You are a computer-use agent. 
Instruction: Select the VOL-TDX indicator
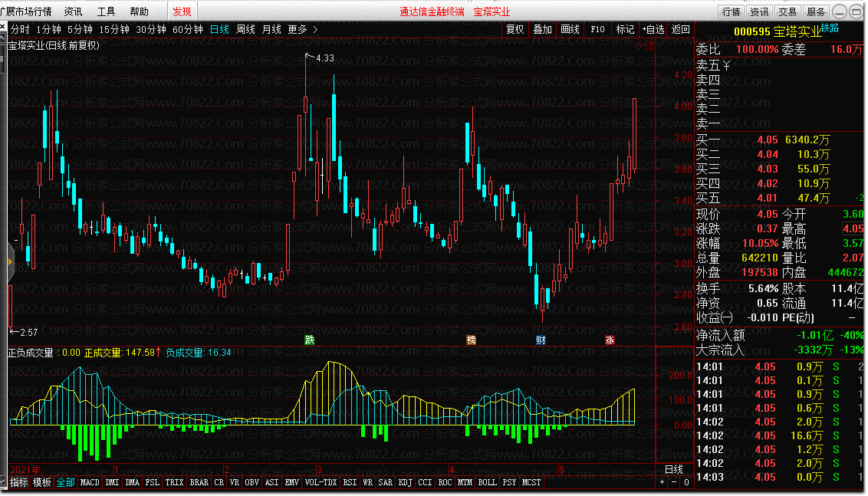(x=321, y=482)
